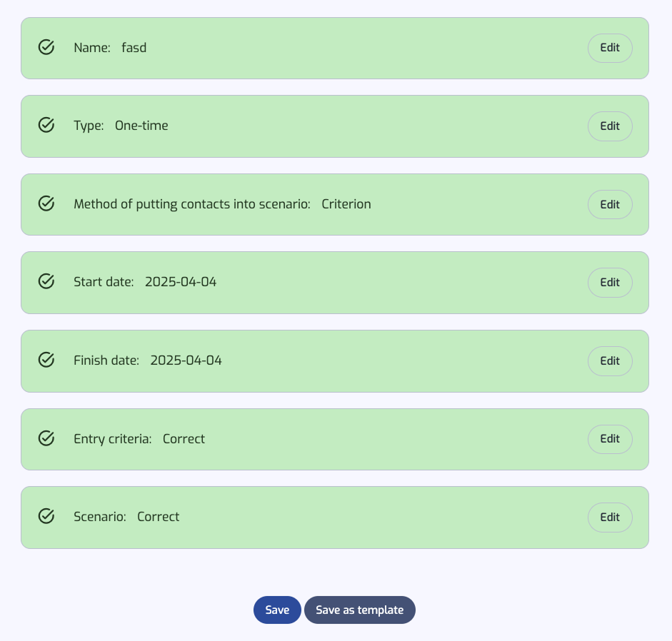672x641 pixels.
Task: Select the Name value fasd
Action: 134,48
